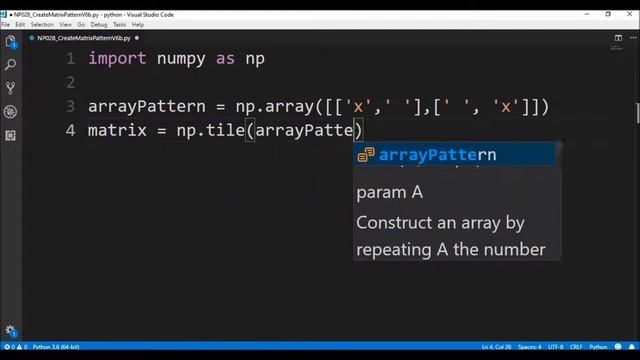Open the Help menu
Viewport: 640px width, 360px height.
(138, 24)
